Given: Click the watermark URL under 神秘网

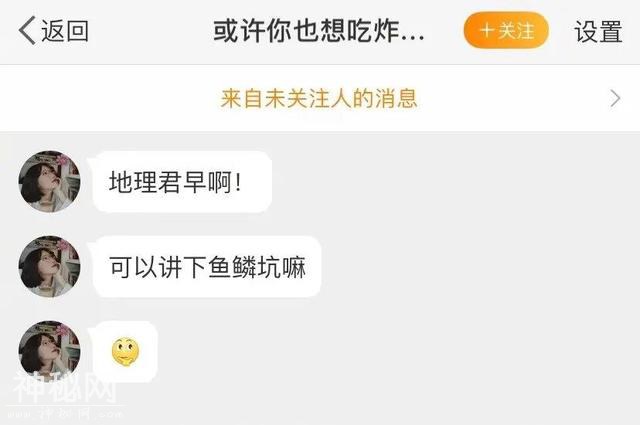Looking at the screenshot, I should [x=64, y=414].
